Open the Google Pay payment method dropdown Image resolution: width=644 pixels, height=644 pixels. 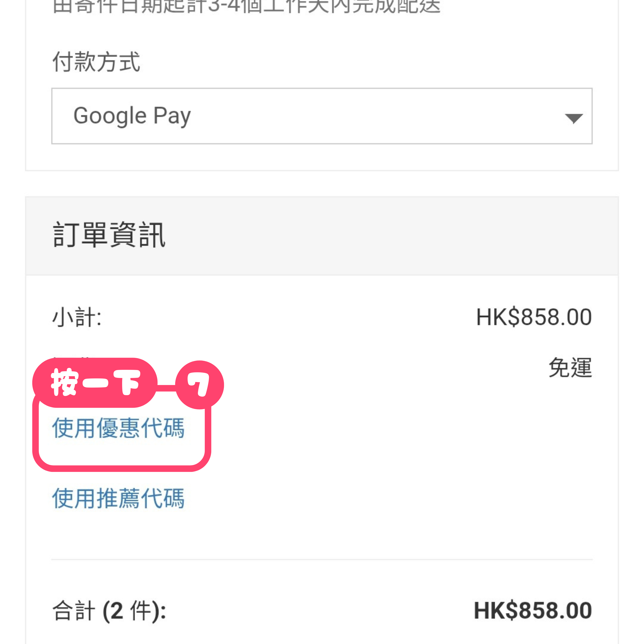coord(321,116)
